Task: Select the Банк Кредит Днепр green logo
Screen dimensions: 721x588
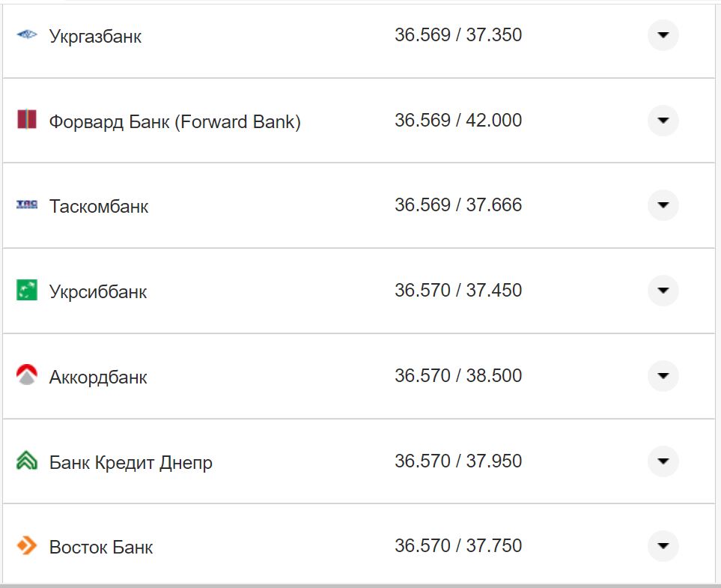Action: (x=27, y=461)
